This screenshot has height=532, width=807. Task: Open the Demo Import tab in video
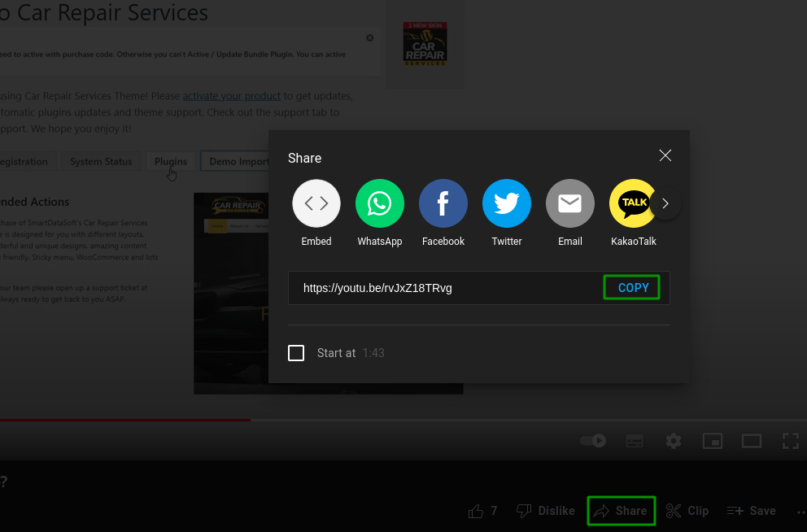235,162
